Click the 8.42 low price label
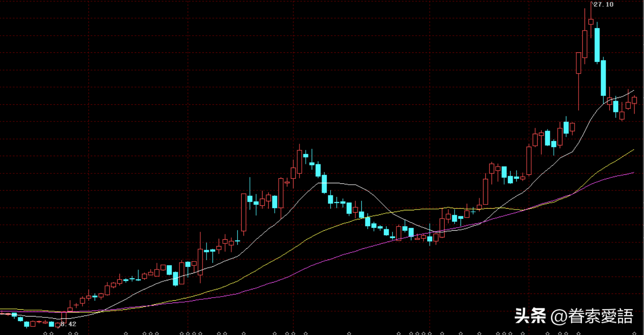This screenshot has width=644, height=335. (x=69, y=324)
